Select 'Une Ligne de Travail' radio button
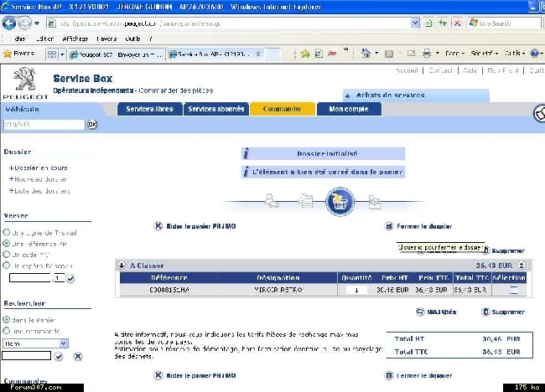Image resolution: width=545 pixels, height=392 pixels. [x=6, y=232]
